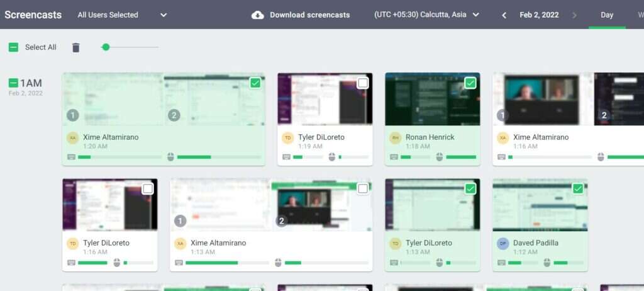Click mouse icon on Xime Altamirano 1:13 AM card
This screenshot has height=291, width=644.
click(278, 263)
